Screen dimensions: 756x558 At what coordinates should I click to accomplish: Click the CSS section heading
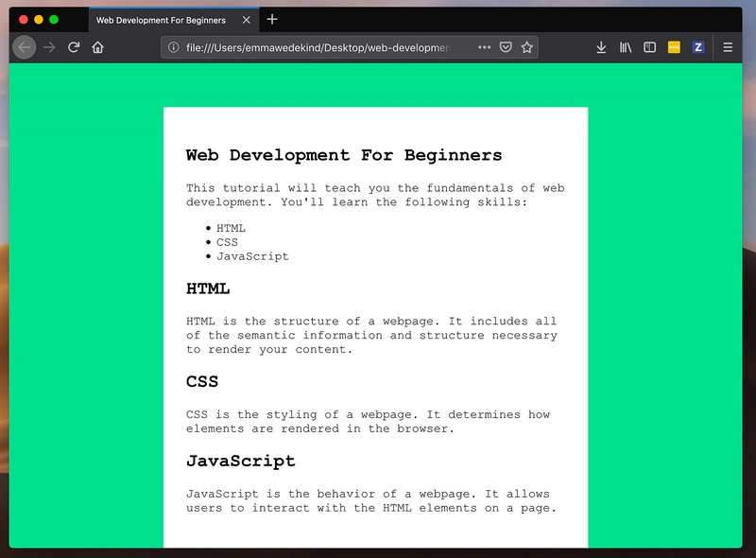(202, 381)
